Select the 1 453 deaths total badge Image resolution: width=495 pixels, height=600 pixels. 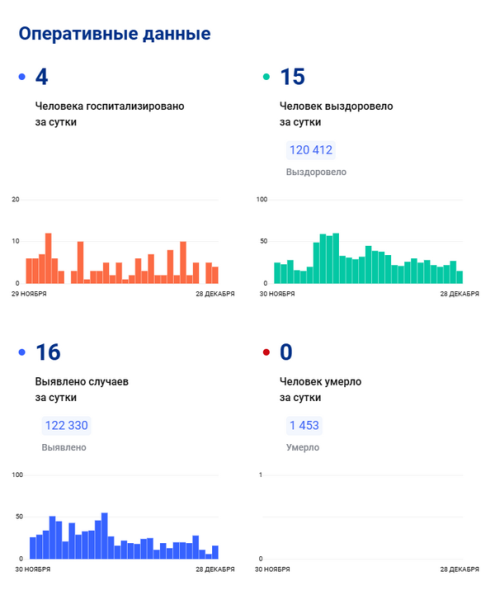click(304, 426)
